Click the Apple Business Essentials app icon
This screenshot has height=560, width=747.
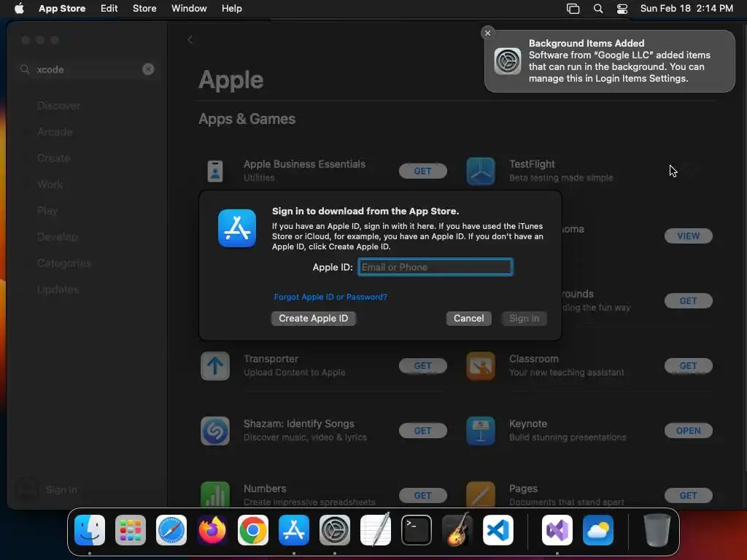215,171
